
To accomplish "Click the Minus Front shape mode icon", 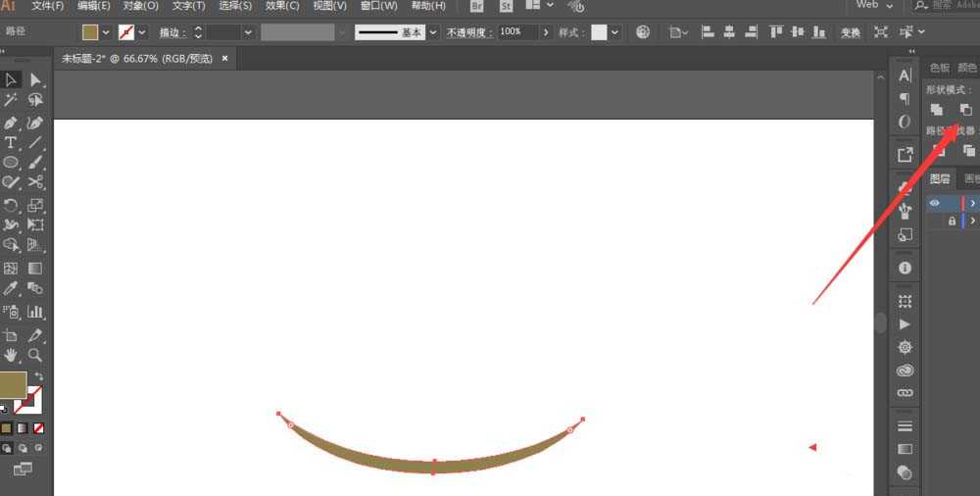I will point(965,110).
